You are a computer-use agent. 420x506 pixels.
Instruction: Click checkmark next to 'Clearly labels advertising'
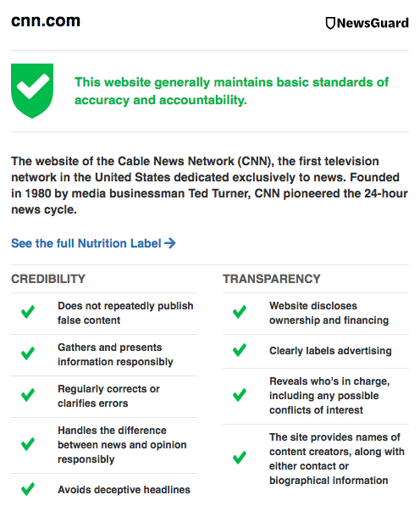240,350
